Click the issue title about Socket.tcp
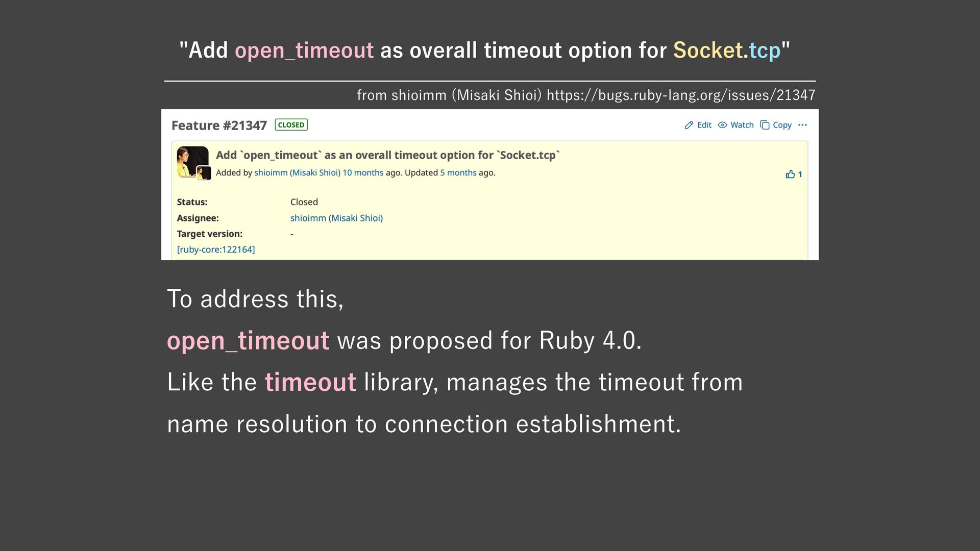The image size is (980, 551). coord(387,155)
